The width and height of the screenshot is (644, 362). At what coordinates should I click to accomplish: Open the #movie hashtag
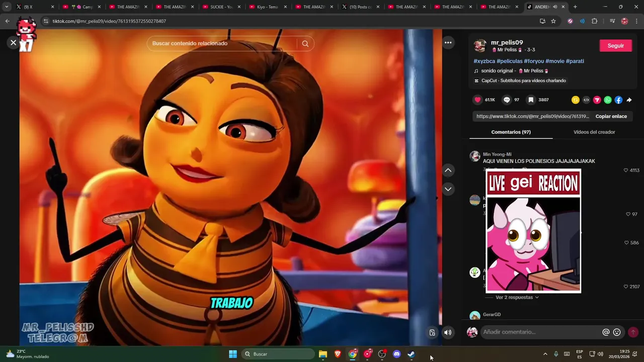[x=554, y=61]
